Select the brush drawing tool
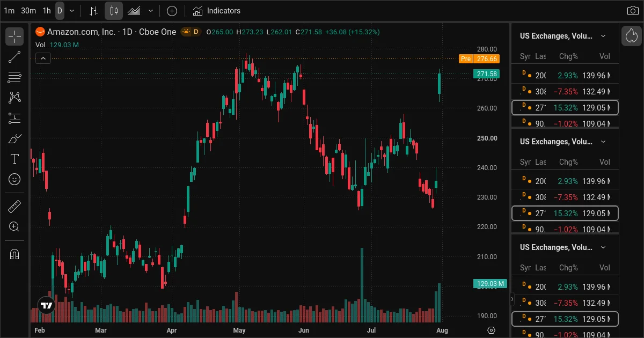 [14, 138]
